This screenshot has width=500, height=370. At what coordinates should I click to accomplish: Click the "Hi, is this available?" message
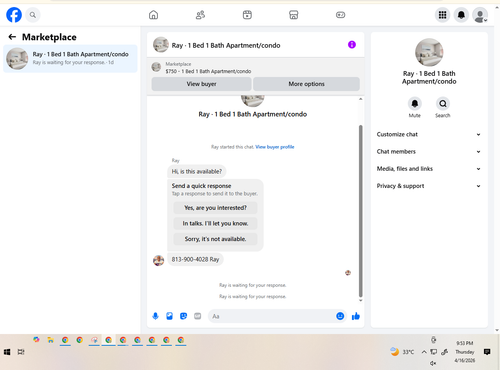[x=197, y=171]
